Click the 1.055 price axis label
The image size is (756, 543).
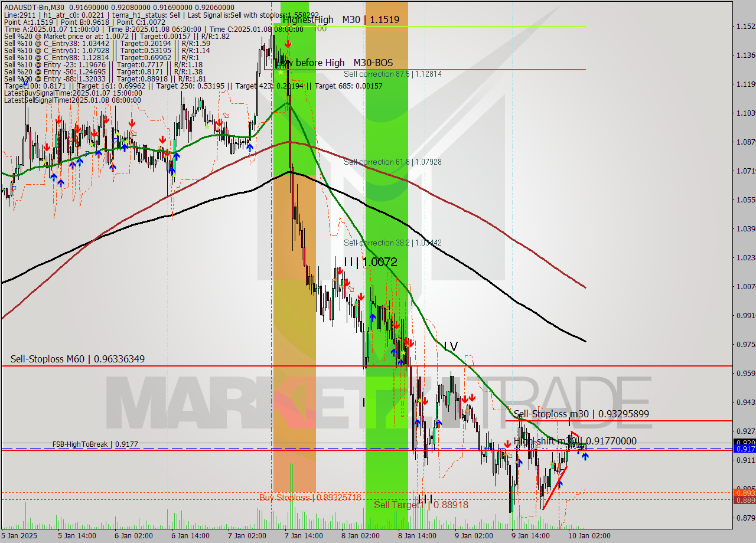click(745, 199)
